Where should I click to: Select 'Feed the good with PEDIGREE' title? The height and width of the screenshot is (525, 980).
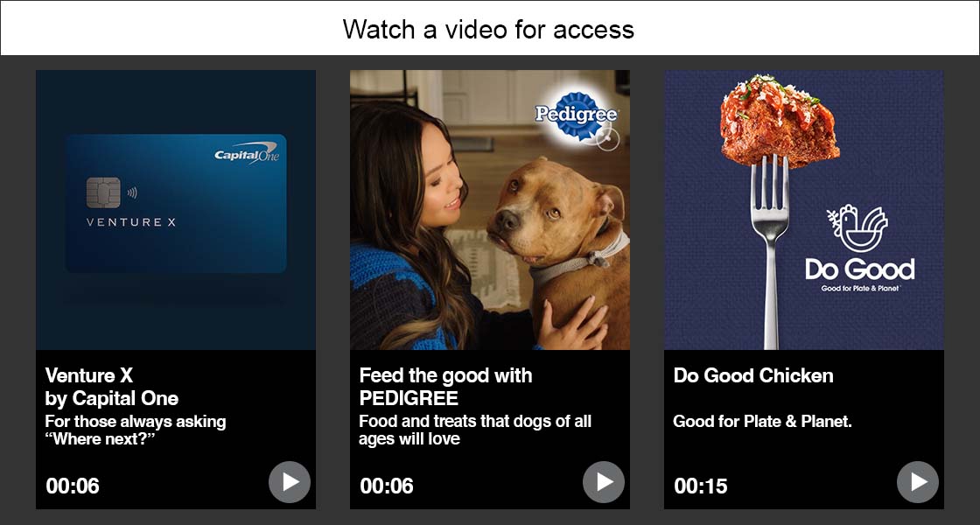445,387
